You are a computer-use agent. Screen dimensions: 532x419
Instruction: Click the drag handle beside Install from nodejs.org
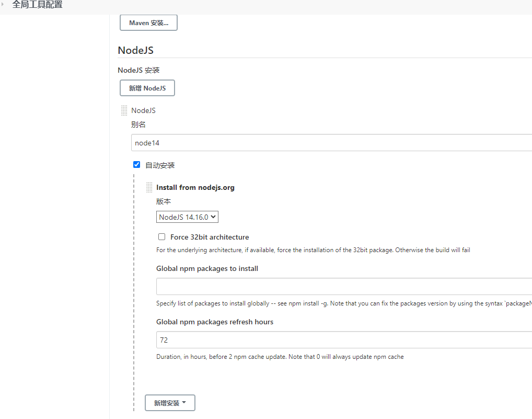coord(149,187)
